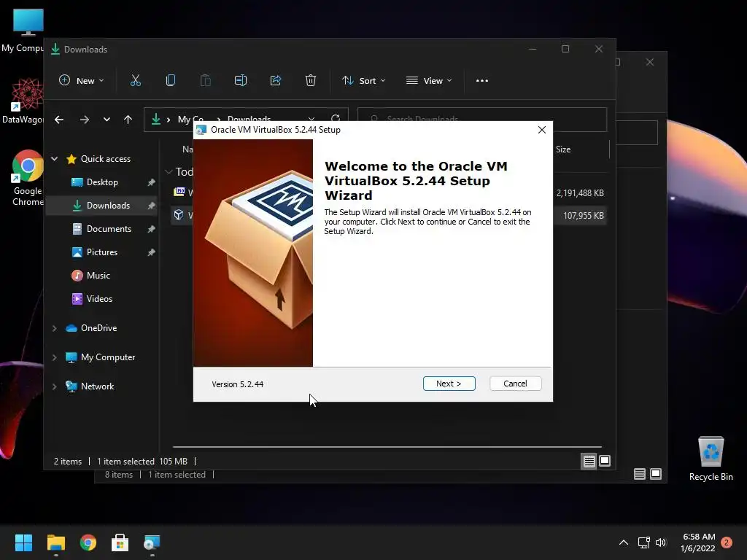Viewport: 747px width, 560px height.
Task: Click Next in the VirtualBox Setup wizard
Action: click(x=449, y=384)
